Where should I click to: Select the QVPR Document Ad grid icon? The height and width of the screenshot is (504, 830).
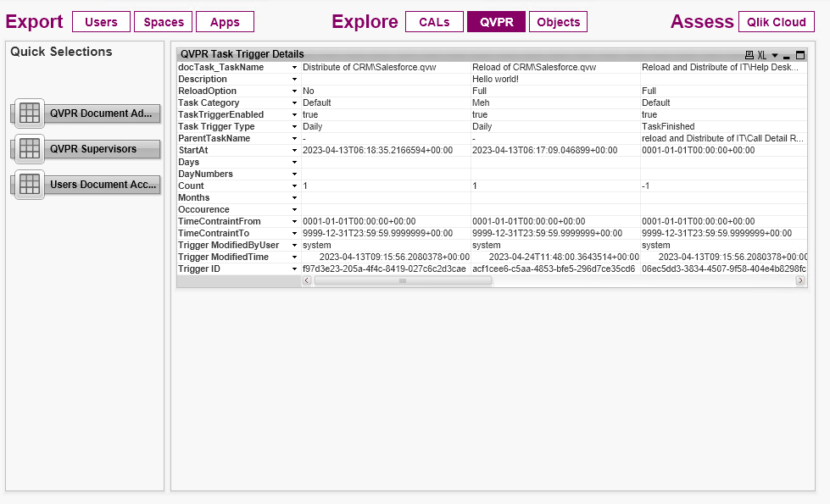tap(29, 114)
